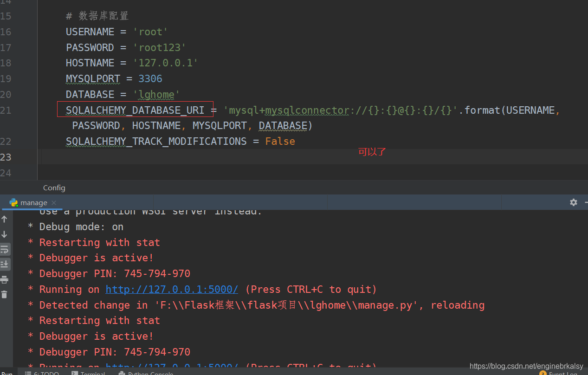
Task: Click the Config breadcrumb
Action: coord(54,187)
